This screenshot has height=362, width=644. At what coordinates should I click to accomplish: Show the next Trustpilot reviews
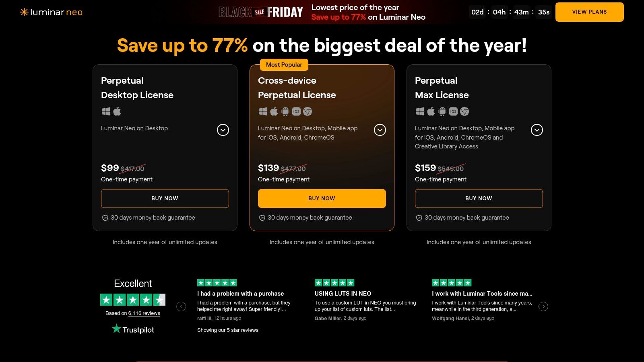coord(543,306)
